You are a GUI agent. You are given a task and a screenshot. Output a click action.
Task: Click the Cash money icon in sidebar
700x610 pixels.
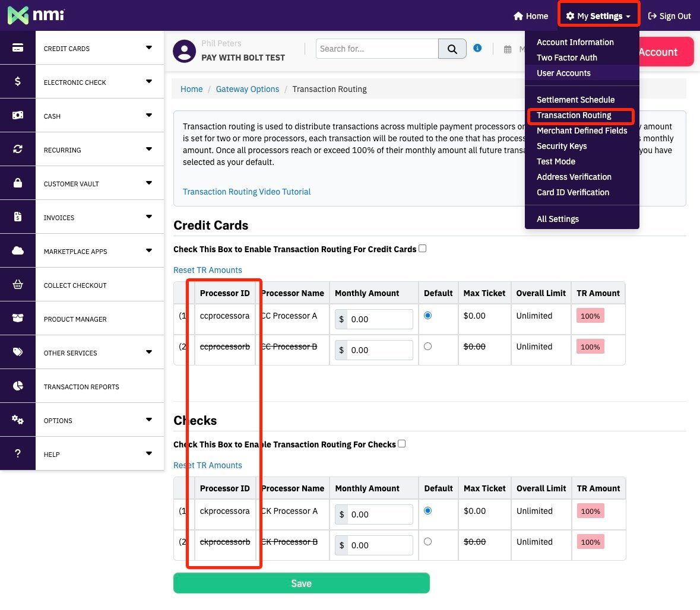click(x=17, y=115)
